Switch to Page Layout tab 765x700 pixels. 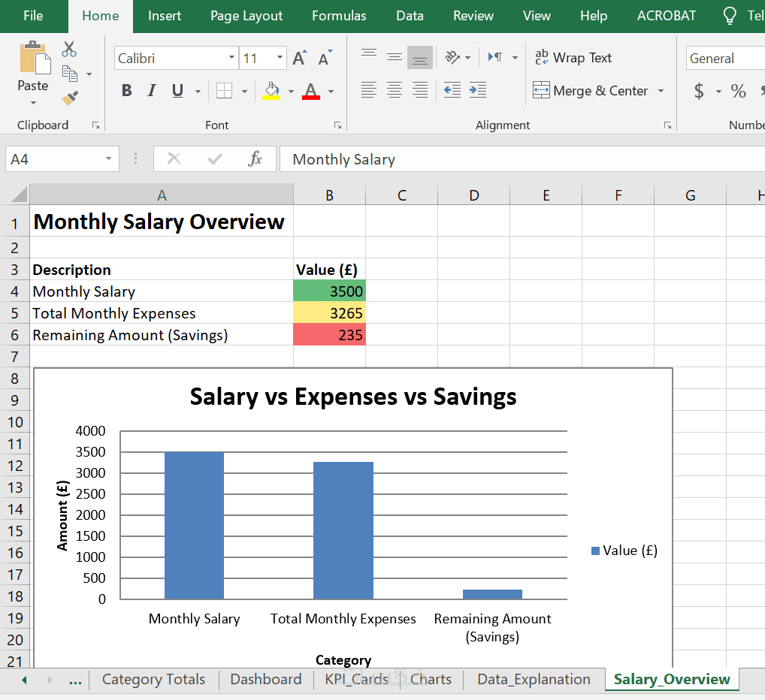point(246,16)
